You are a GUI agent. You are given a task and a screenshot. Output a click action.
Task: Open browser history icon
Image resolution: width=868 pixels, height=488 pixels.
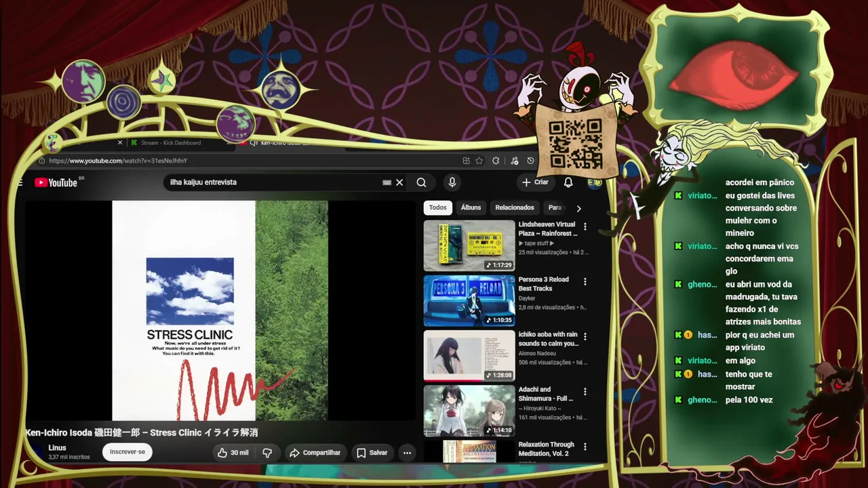530,161
